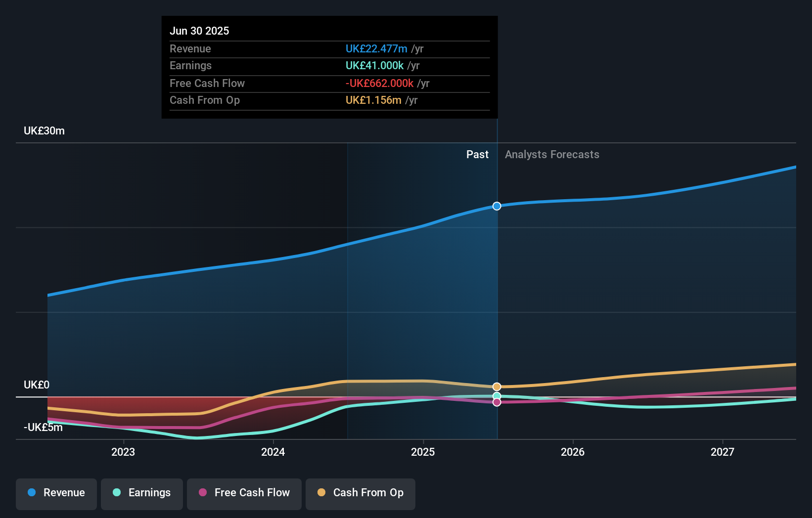Screen dimensions: 812x518
Task: Switch to the Past section of the chart
Action: (x=477, y=154)
